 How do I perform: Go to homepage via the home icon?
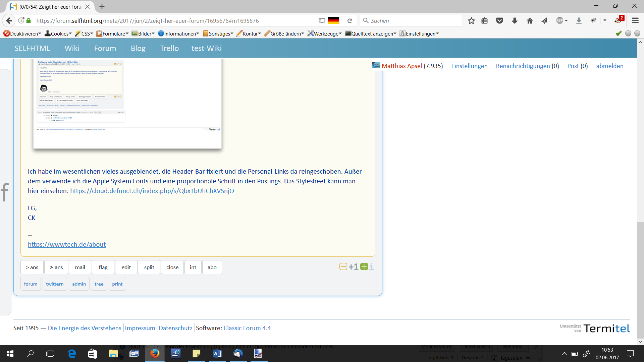[530, 20]
